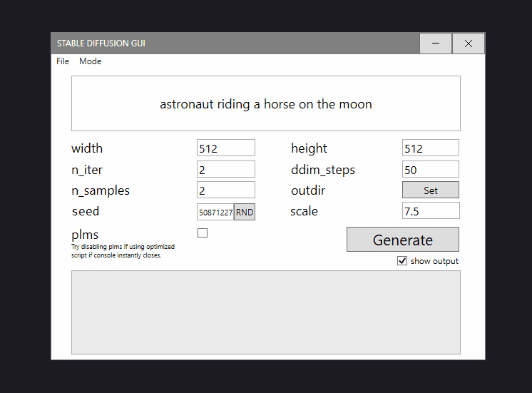Click the 'STABLE DIFFUSION GUI' title text
Screen dimensions: 532x393
coord(101,44)
